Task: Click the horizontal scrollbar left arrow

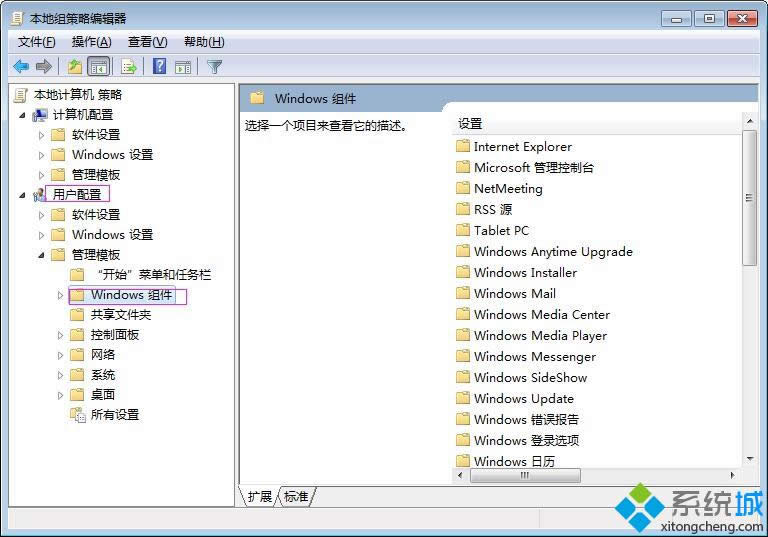Action: 460,475
